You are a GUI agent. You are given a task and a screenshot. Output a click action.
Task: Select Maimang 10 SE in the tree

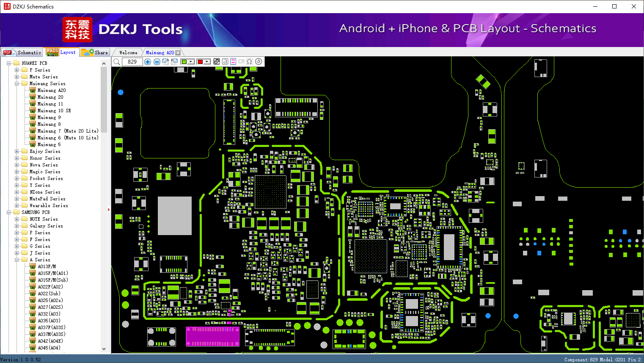click(x=54, y=111)
